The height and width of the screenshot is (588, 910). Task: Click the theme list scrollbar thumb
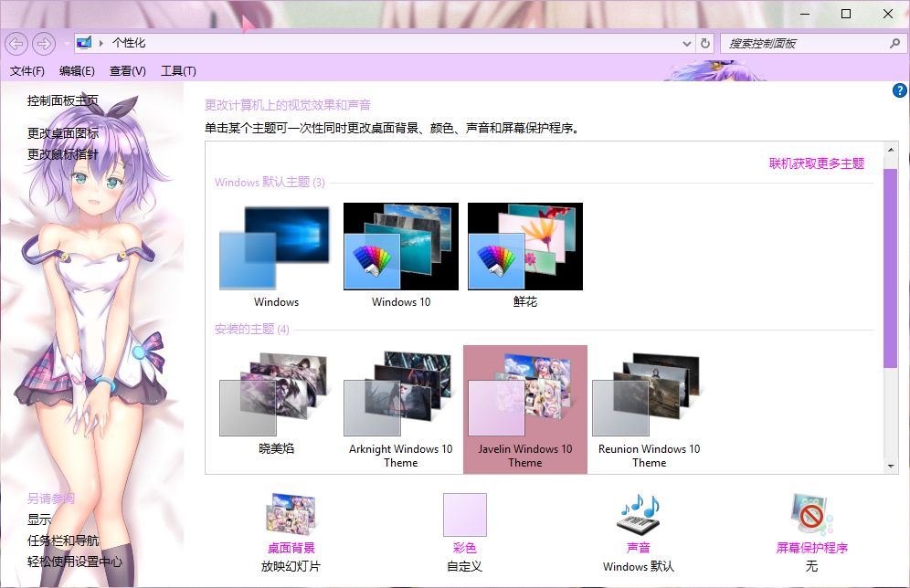point(890,268)
